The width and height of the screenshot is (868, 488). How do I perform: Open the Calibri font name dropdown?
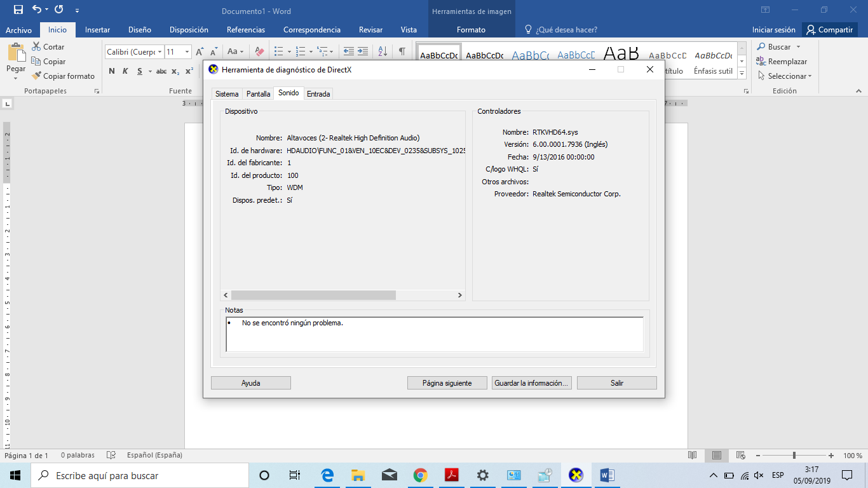(x=159, y=51)
